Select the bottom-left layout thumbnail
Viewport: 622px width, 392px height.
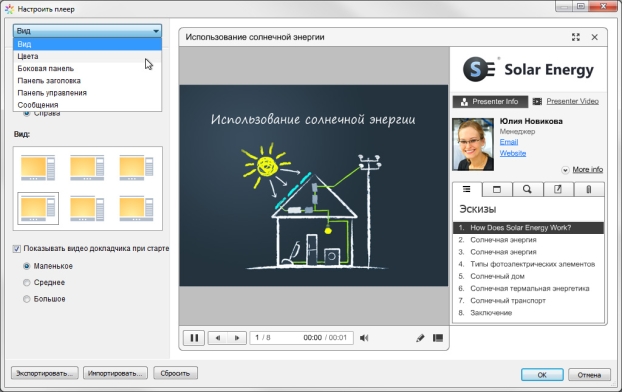coord(38,208)
